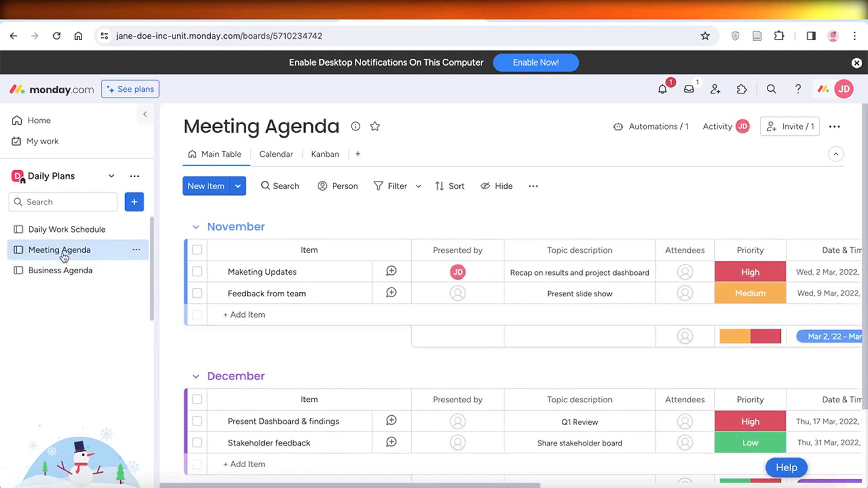Viewport: 868px width, 488px height.
Task: Click the Enable Now! button
Action: [x=536, y=63]
